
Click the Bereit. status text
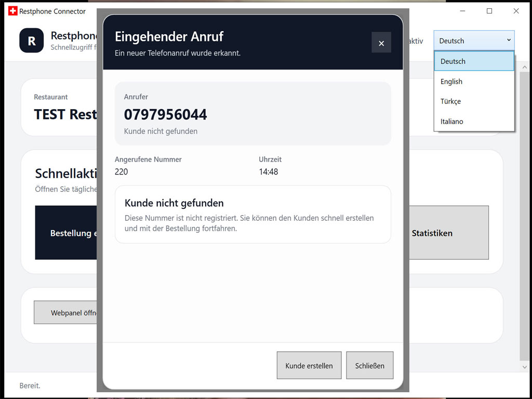tap(30, 385)
